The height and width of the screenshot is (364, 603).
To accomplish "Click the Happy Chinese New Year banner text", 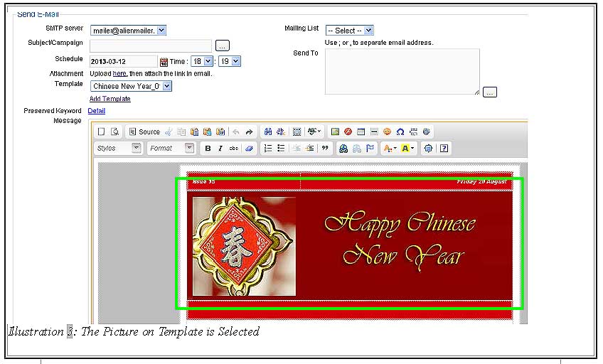I will pos(400,240).
